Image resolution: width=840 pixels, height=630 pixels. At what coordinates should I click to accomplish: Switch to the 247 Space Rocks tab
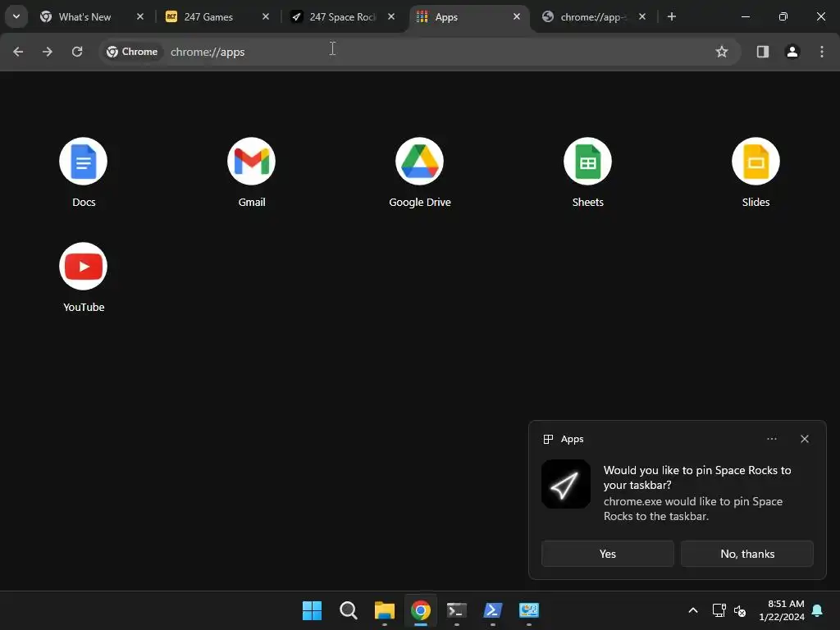point(343,16)
